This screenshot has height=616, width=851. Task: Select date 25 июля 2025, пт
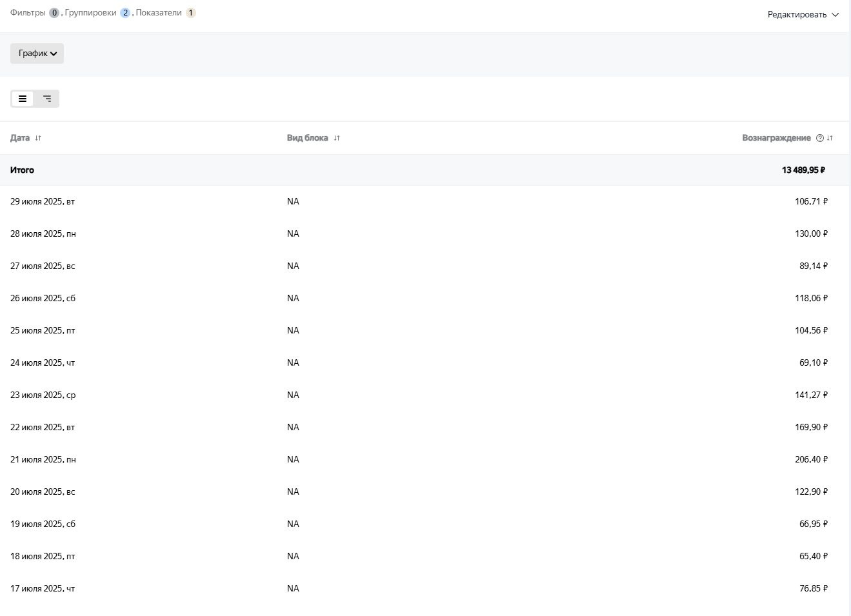[x=43, y=330]
